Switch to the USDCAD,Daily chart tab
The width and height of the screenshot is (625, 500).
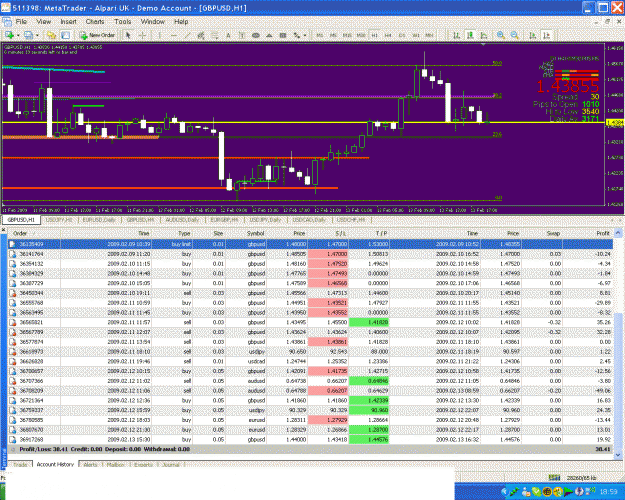(x=309, y=220)
